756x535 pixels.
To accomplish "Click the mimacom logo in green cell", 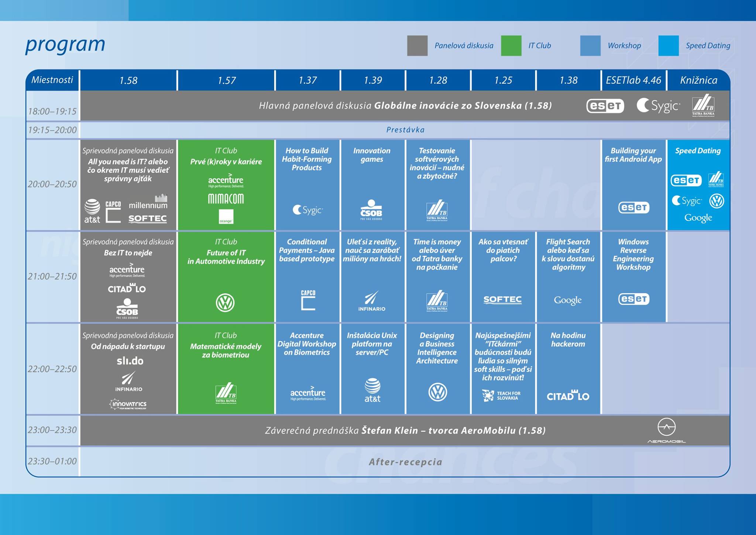I will click(226, 199).
